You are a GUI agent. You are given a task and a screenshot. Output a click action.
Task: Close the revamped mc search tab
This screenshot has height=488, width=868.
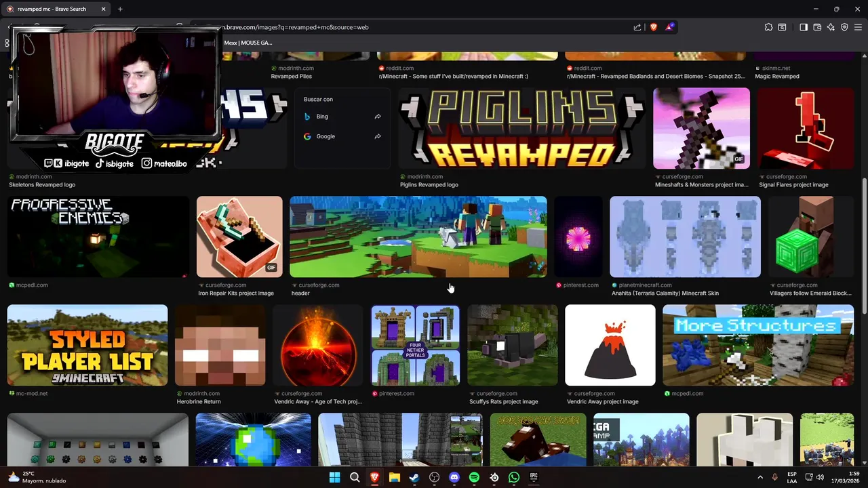104,9
